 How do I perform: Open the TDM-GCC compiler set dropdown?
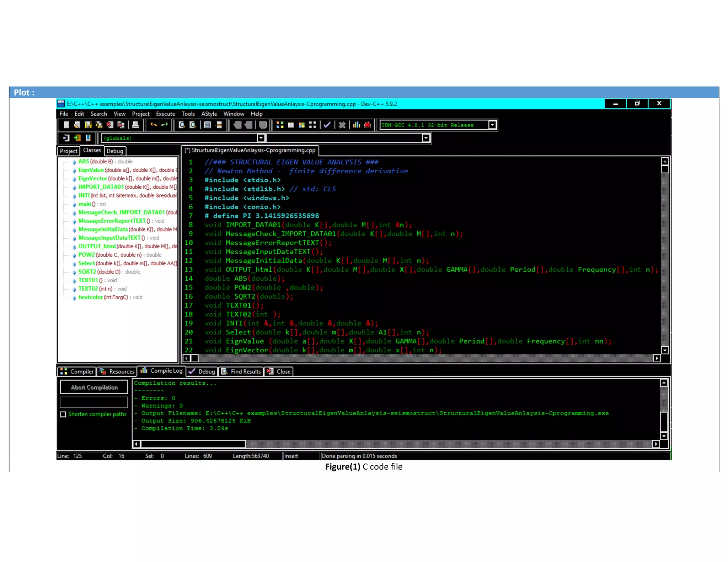click(492, 125)
